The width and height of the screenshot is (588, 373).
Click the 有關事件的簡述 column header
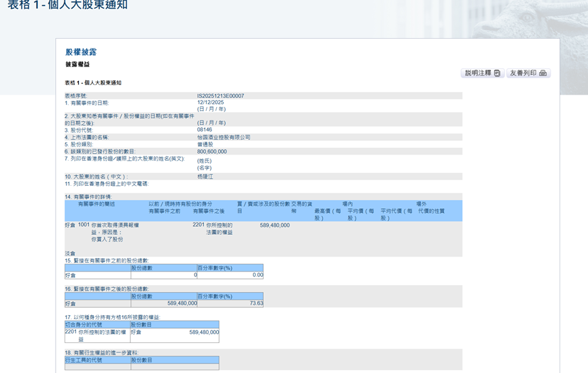[x=97, y=204]
